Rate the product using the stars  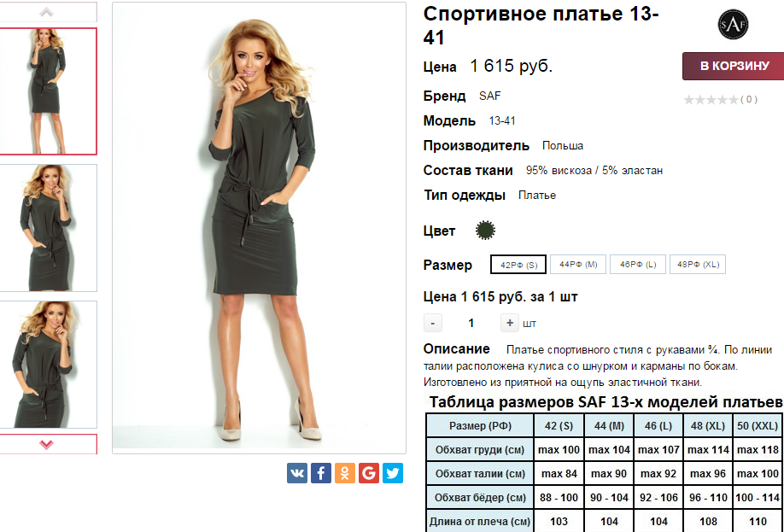coord(711,100)
